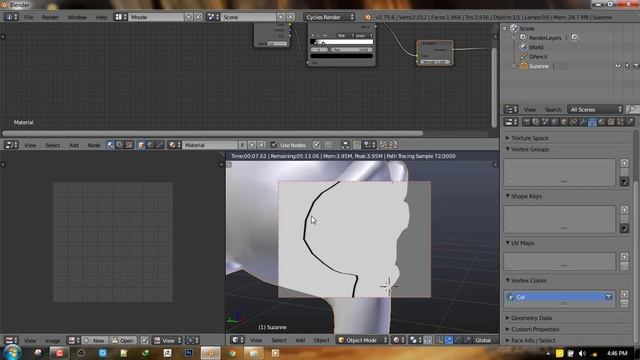Open the Render menu

coord(50,17)
